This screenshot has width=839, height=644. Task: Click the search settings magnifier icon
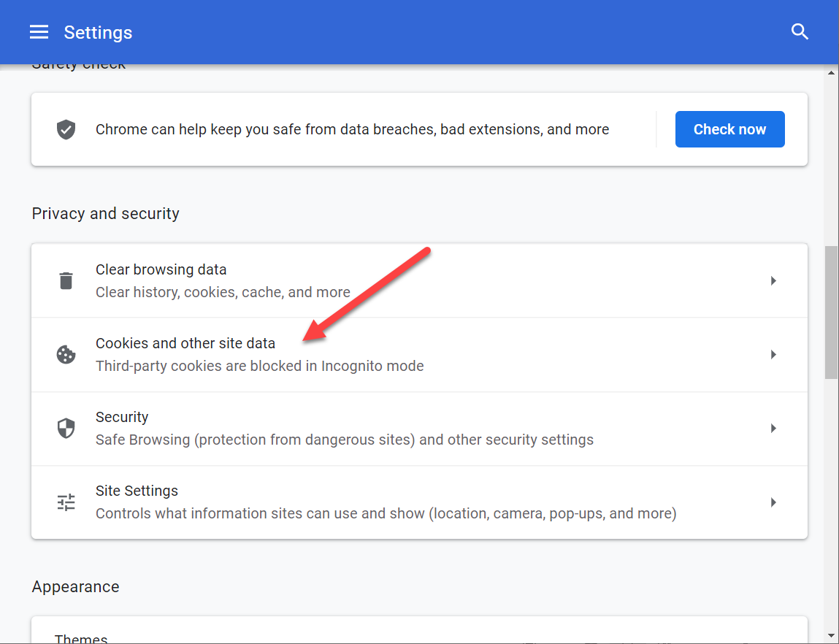(800, 32)
